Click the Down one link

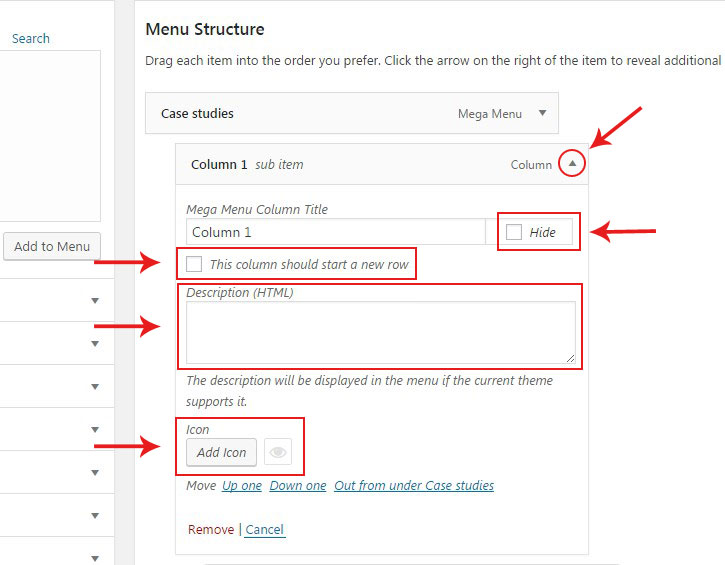pos(298,485)
